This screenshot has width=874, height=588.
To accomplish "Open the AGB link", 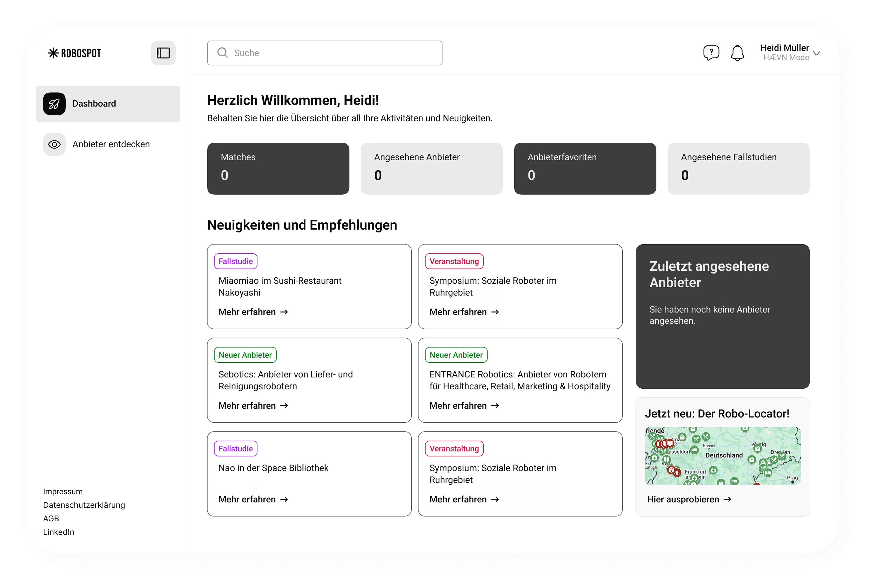I will point(51,519).
